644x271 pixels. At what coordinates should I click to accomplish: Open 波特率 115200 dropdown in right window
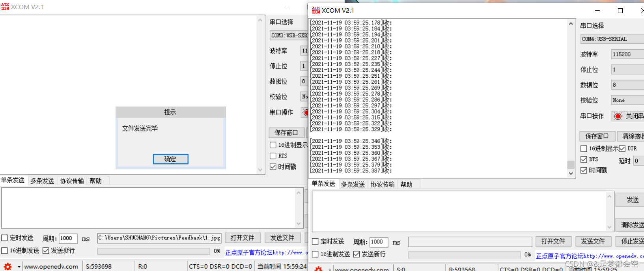(627, 54)
